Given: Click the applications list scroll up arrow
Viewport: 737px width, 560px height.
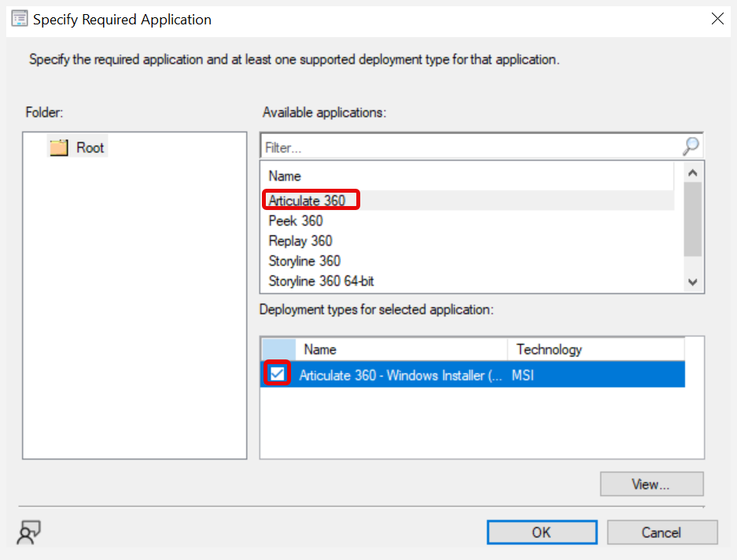Looking at the screenshot, I should (692, 172).
